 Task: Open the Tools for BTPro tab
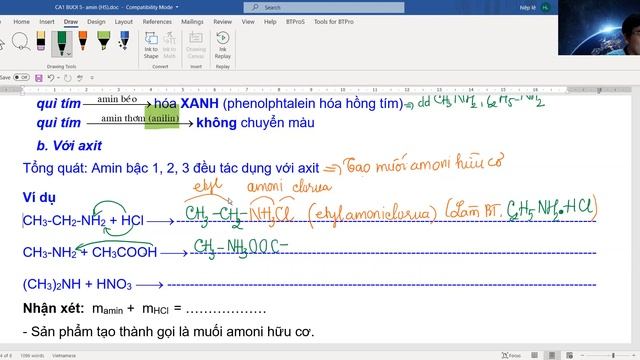click(x=333, y=22)
